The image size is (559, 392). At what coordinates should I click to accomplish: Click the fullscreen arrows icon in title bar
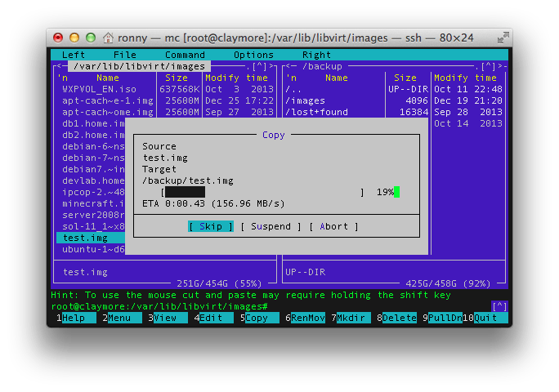[503, 38]
